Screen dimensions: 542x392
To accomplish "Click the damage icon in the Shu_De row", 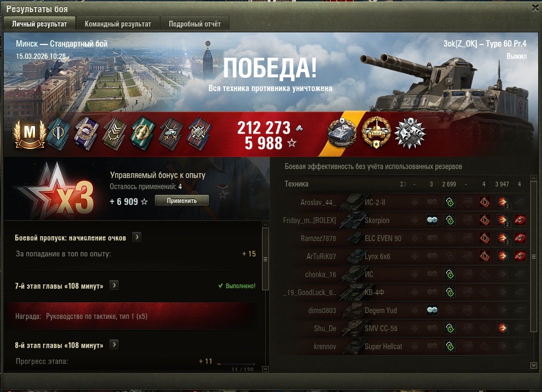I will (503, 328).
